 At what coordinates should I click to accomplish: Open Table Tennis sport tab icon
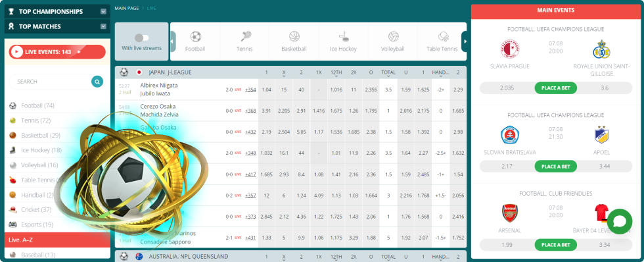(x=442, y=37)
